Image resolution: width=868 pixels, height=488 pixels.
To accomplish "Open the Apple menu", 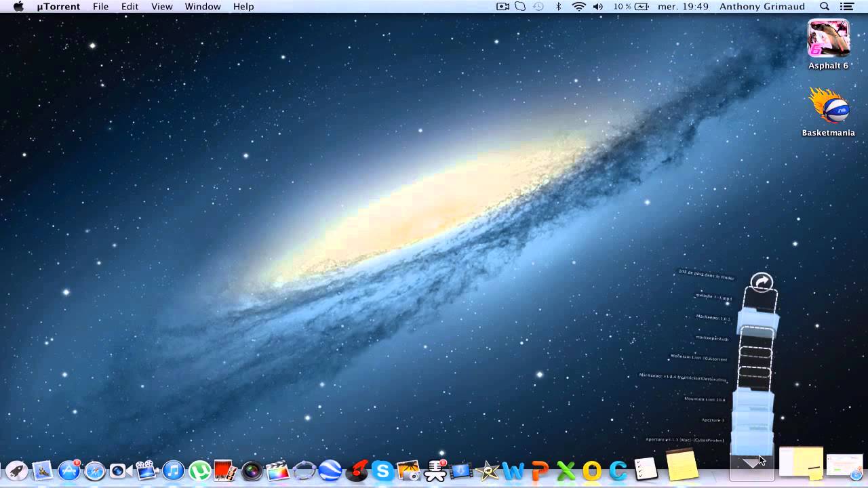I will tap(18, 6).
